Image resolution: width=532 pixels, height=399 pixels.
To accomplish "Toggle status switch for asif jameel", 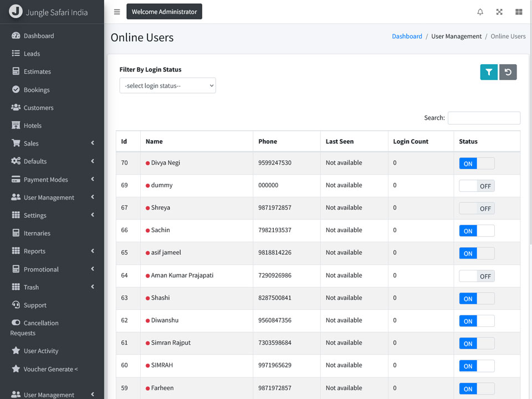I will point(477,253).
